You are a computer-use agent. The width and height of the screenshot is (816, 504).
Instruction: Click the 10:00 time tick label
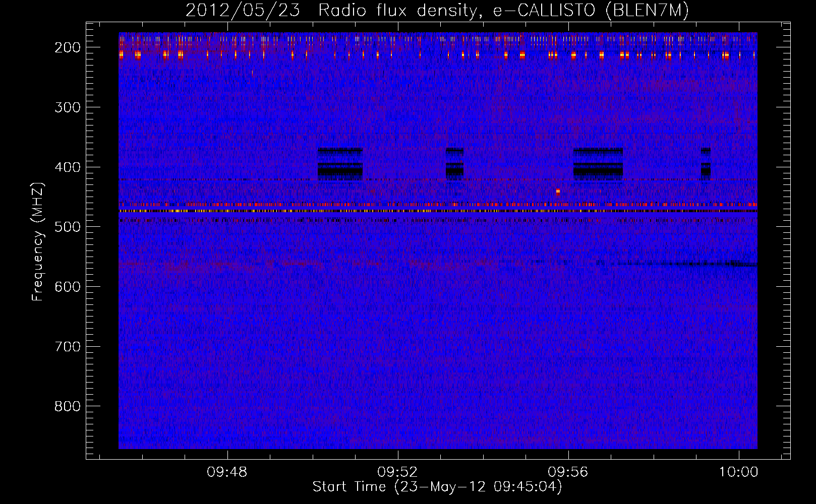coord(739,472)
